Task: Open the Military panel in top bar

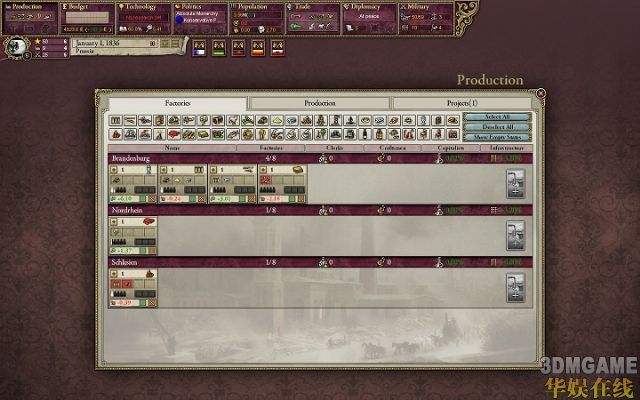Action: (426, 18)
